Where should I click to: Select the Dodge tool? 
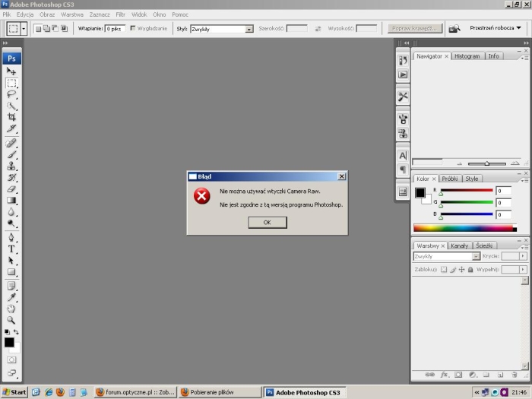pyautogui.click(x=11, y=223)
